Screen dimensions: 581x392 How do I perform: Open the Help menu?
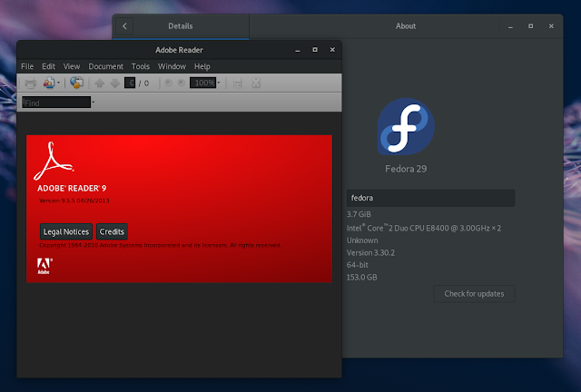(202, 66)
